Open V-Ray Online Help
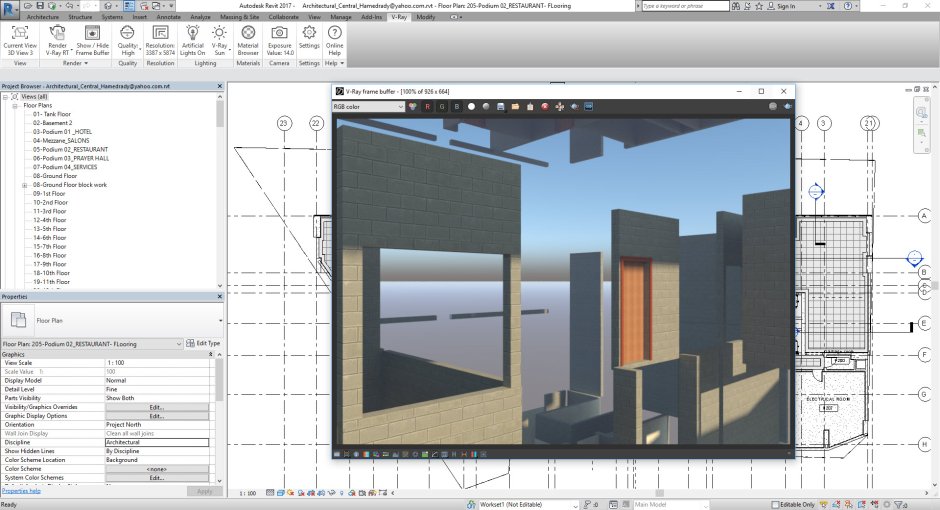 tap(334, 33)
